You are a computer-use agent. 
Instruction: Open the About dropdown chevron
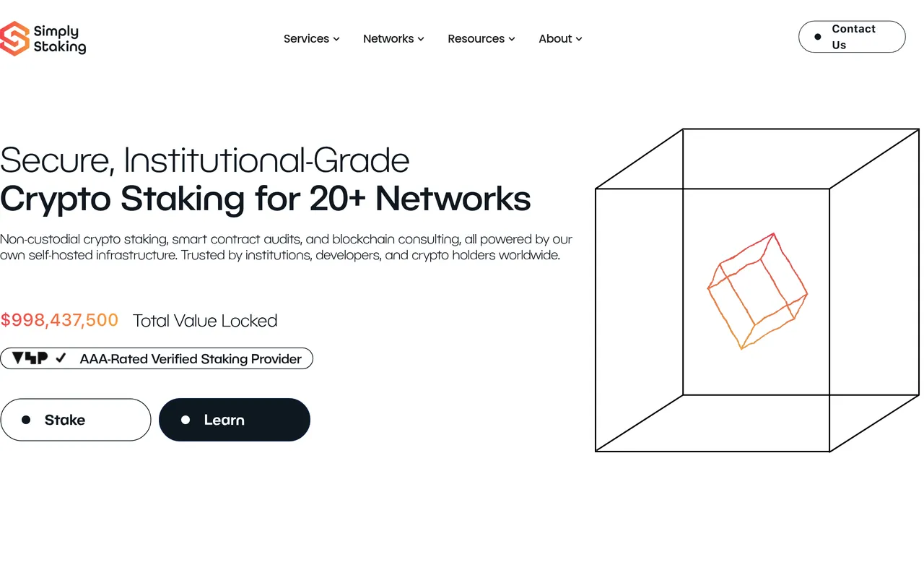pos(579,39)
